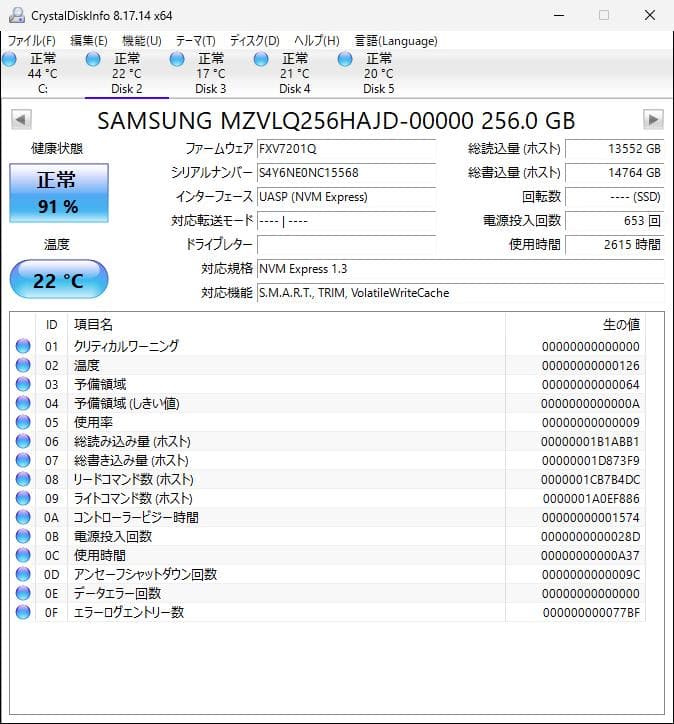Go to previous disk with left arrow

coord(21,120)
